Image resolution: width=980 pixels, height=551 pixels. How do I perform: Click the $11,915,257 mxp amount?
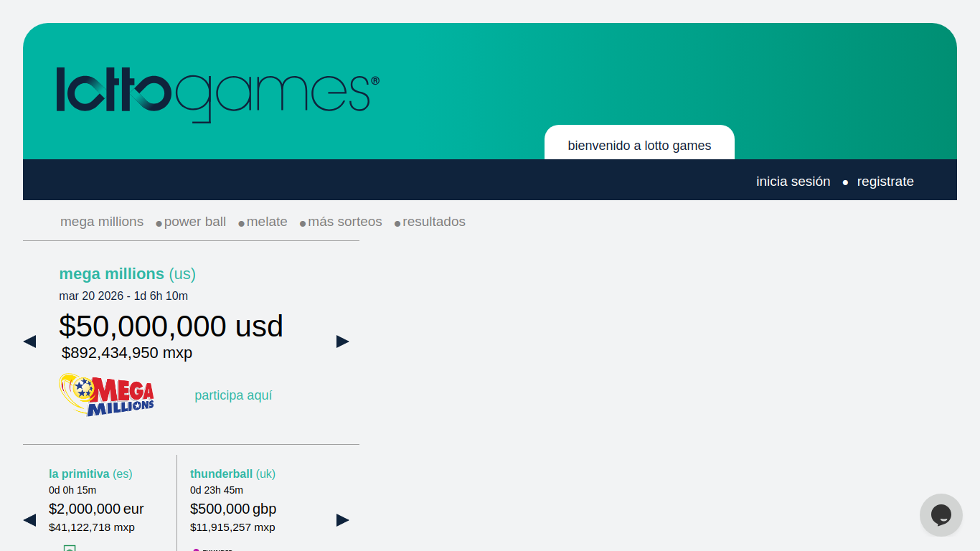(232, 527)
